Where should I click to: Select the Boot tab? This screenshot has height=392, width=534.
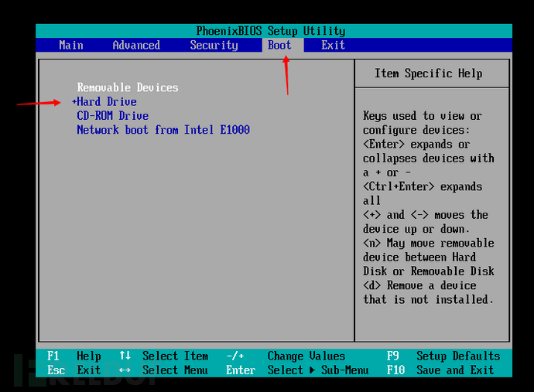[279, 46]
